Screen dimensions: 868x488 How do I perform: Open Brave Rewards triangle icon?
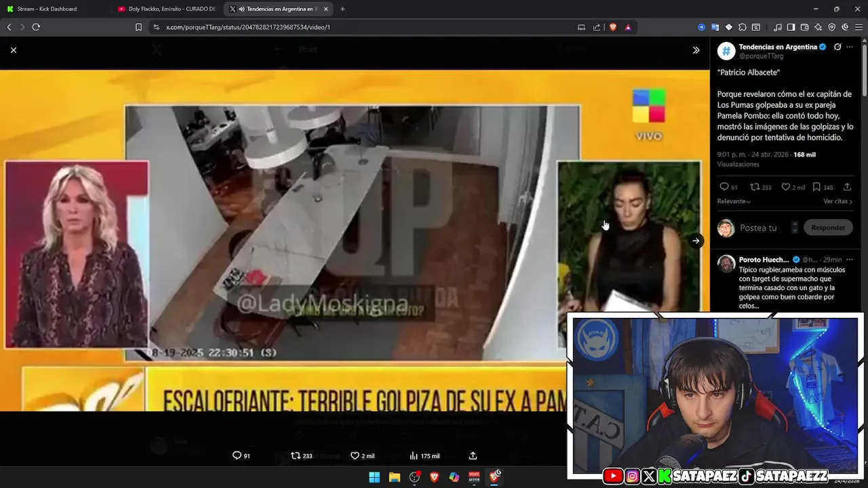click(x=628, y=27)
